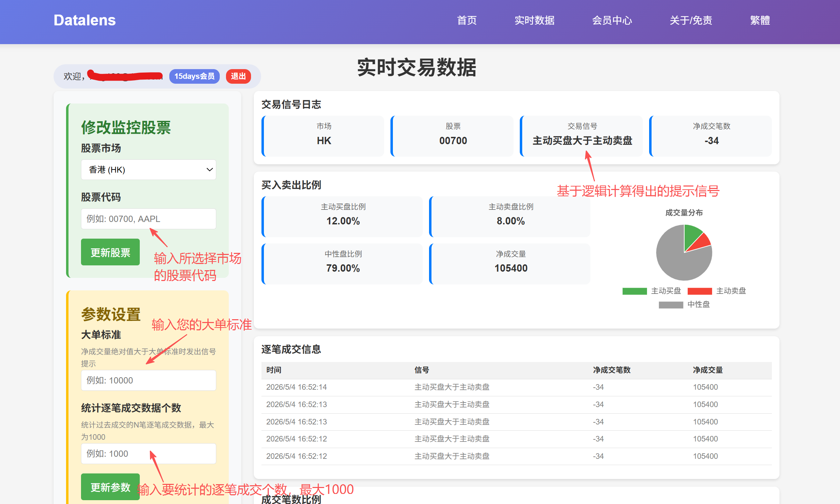Click the 主动卖盘比例 8.00% card
Image resolution: width=840 pixels, height=504 pixels.
click(510, 217)
